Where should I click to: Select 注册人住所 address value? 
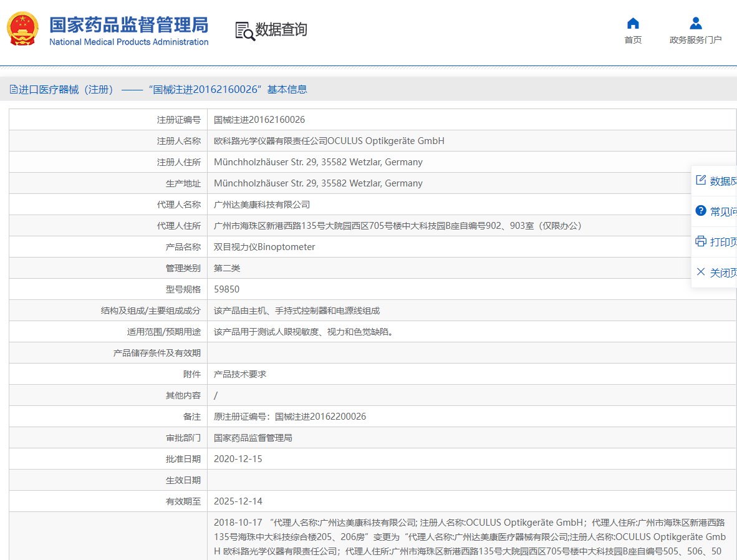pyautogui.click(x=318, y=162)
